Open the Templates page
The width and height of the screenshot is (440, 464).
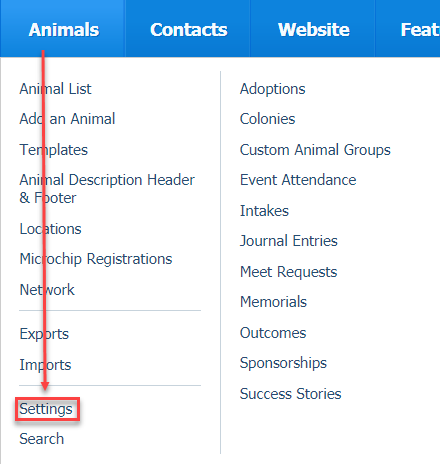tap(54, 150)
